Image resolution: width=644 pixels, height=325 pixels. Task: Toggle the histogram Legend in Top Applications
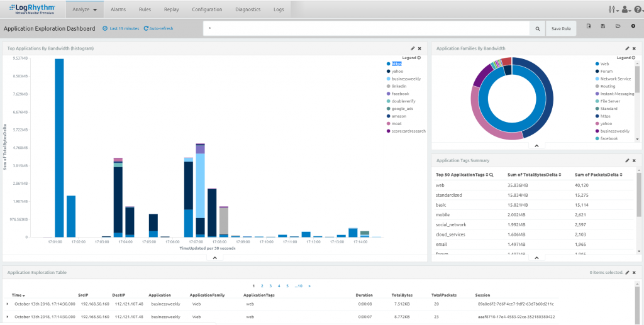411,58
